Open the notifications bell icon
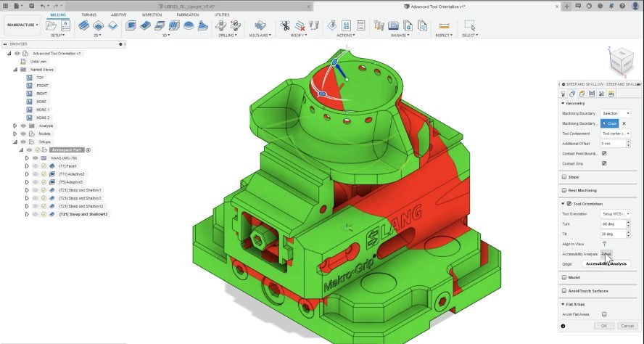The height and width of the screenshot is (344, 644). point(611,6)
